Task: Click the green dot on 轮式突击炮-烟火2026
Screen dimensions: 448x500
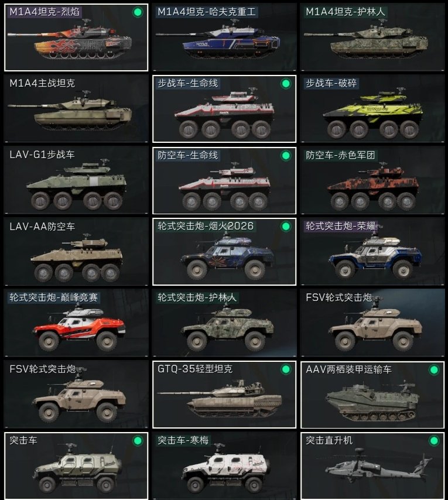Action: (x=286, y=227)
